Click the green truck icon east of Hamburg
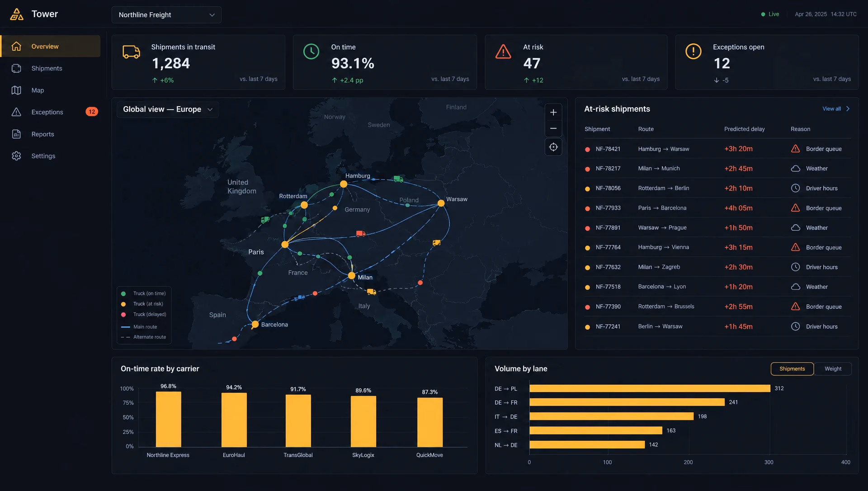Screen dimensions: 868x491 [398, 179]
